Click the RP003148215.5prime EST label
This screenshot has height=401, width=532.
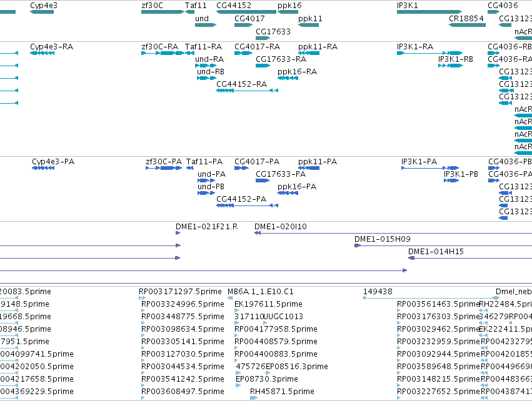pos(438,379)
